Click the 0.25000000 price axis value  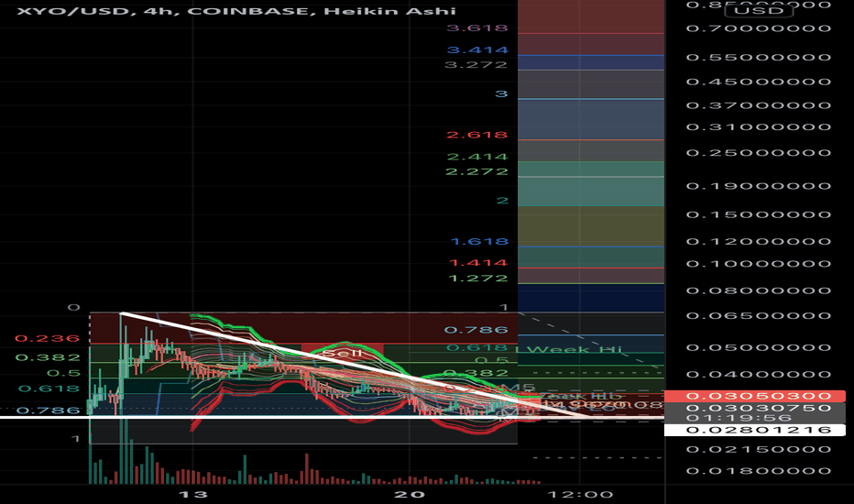(759, 152)
